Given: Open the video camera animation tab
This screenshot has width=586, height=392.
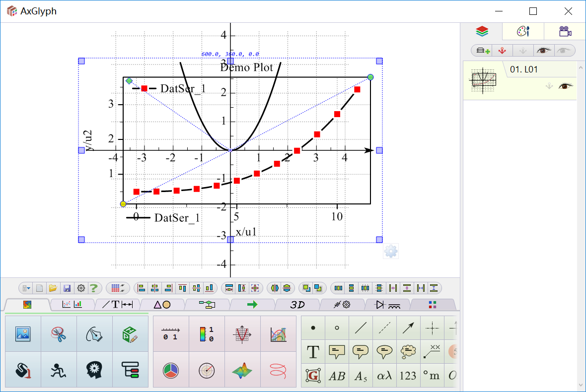Looking at the screenshot, I should (x=565, y=31).
